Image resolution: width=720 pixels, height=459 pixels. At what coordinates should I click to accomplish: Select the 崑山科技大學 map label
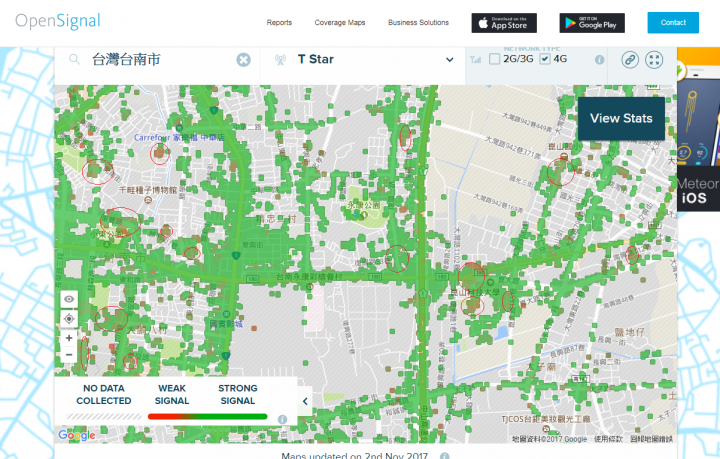(x=476, y=292)
